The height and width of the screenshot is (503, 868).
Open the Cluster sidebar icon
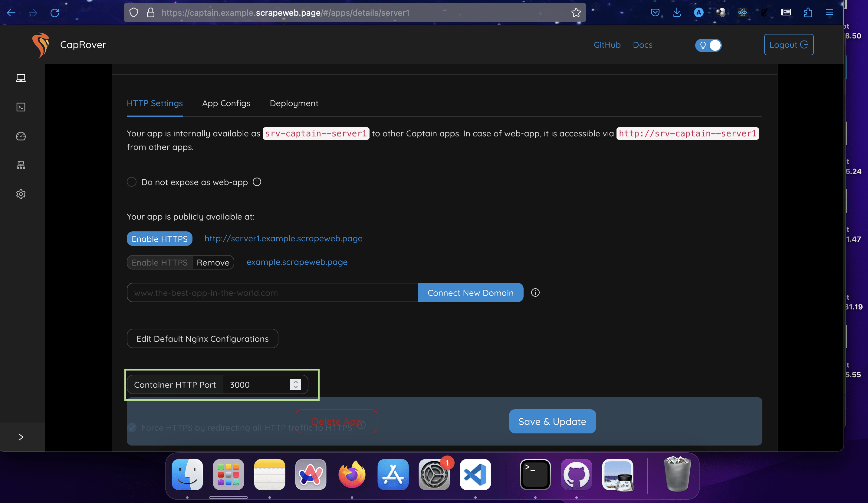coord(21,165)
